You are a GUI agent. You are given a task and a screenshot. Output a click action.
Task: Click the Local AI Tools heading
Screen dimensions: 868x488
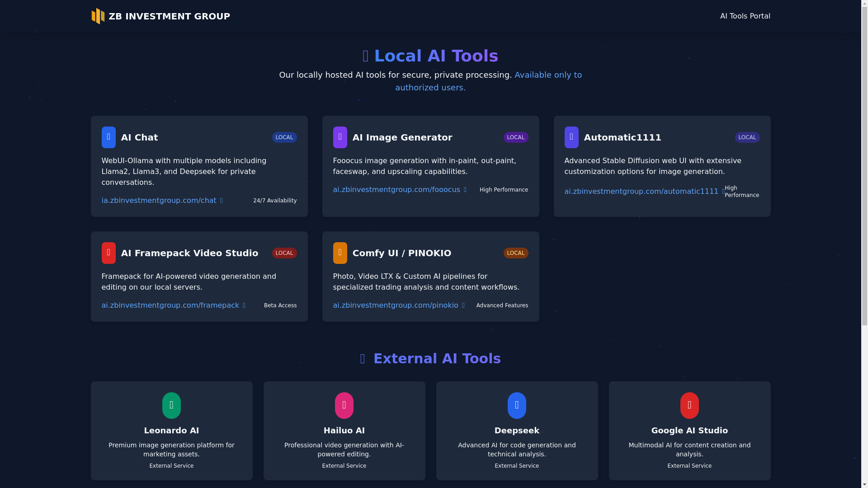click(436, 56)
